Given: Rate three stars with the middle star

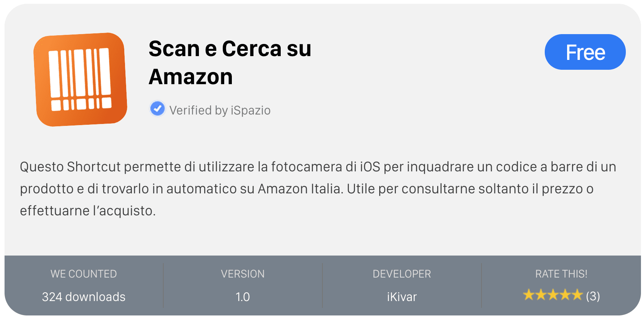Looking at the screenshot, I should click(553, 295).
